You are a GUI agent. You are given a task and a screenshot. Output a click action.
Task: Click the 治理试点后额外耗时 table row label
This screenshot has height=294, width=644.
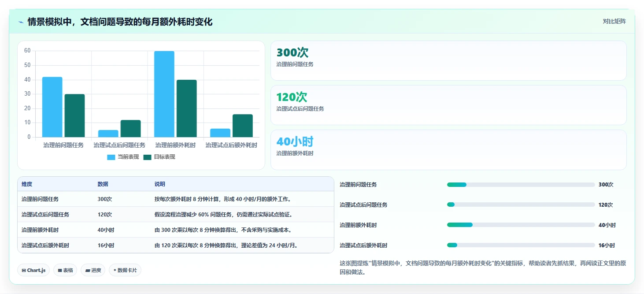click(x=45, y=246)
